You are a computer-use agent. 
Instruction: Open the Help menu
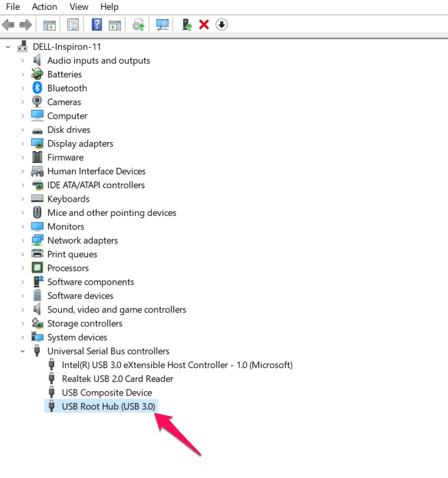tap(109, 7)
